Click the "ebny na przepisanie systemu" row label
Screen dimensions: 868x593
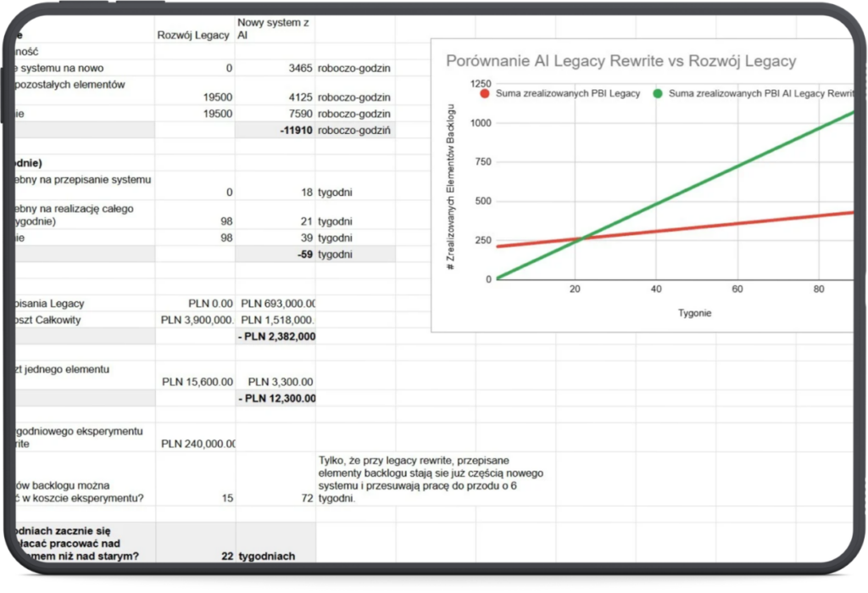83,180
